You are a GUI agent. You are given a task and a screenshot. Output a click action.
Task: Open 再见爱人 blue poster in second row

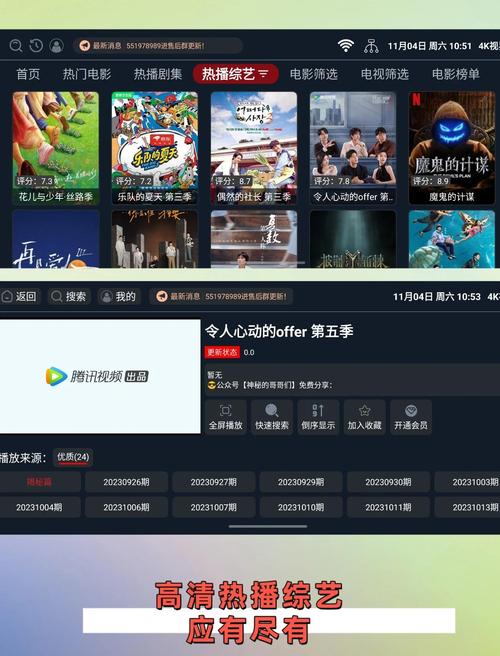pyautogui.click(x=56, y=239)
